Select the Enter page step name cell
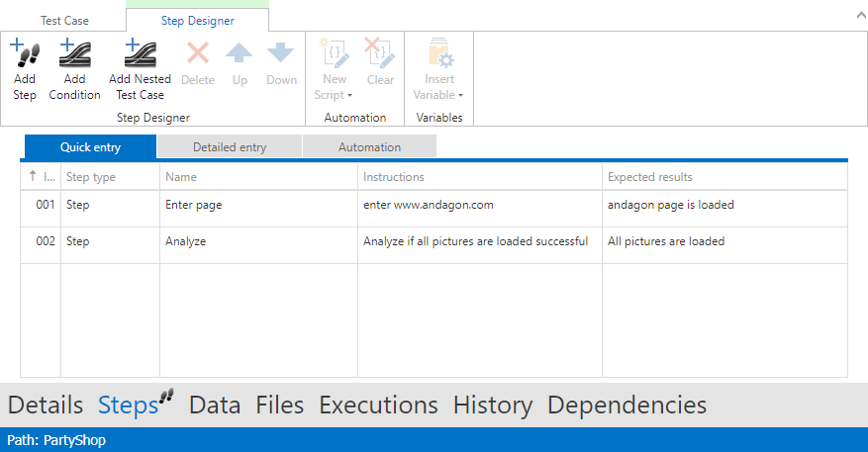The height and width of the screenshot is (452, 868). [x=194, y=206]
